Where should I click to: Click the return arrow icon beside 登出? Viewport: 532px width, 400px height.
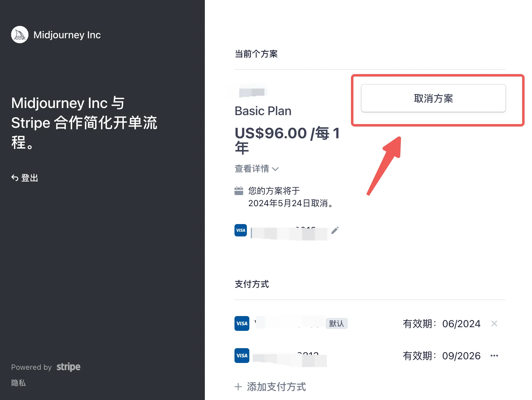coord(15,178)
